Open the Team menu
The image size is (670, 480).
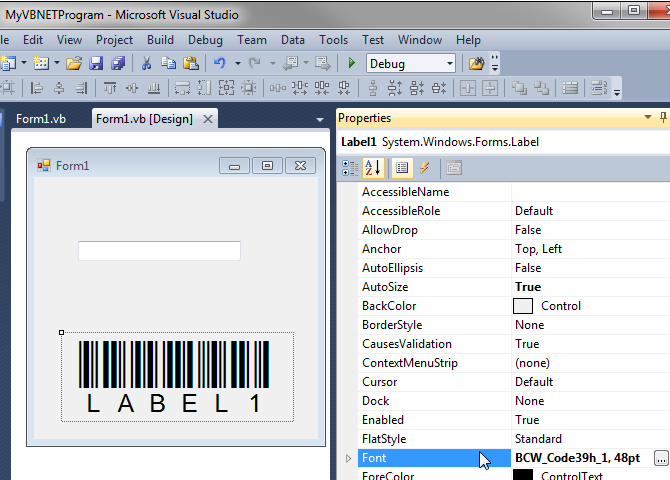tap(252, 40)
